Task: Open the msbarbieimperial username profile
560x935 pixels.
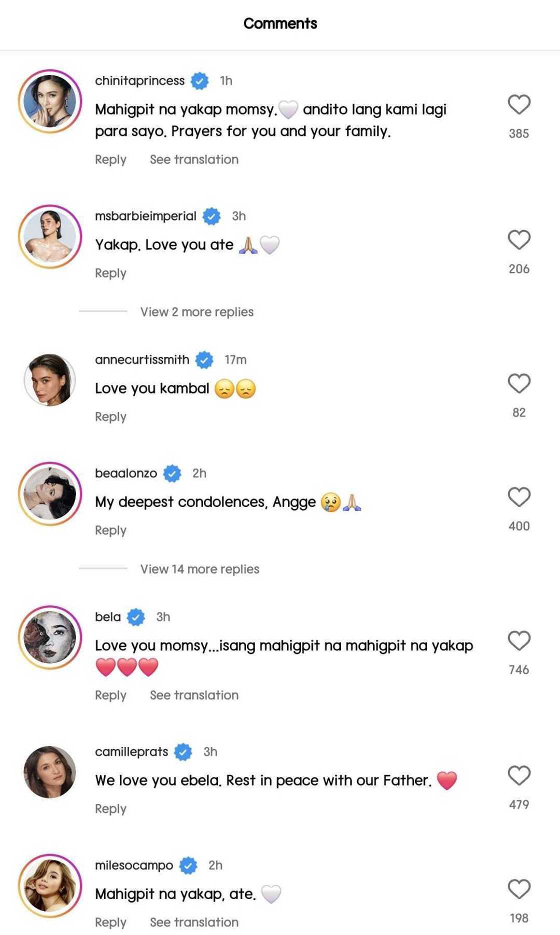Action: pos(145,216)
